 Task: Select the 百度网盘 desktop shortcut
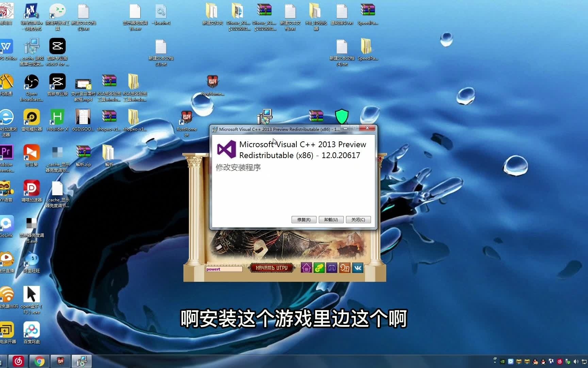coord(32,333)
